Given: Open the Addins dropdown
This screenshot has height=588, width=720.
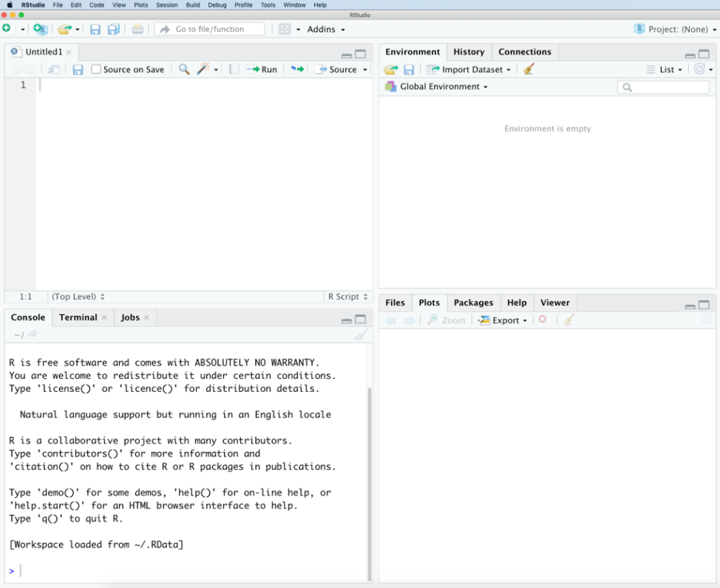Looking at the screenshot, I should tap(326, 30).
